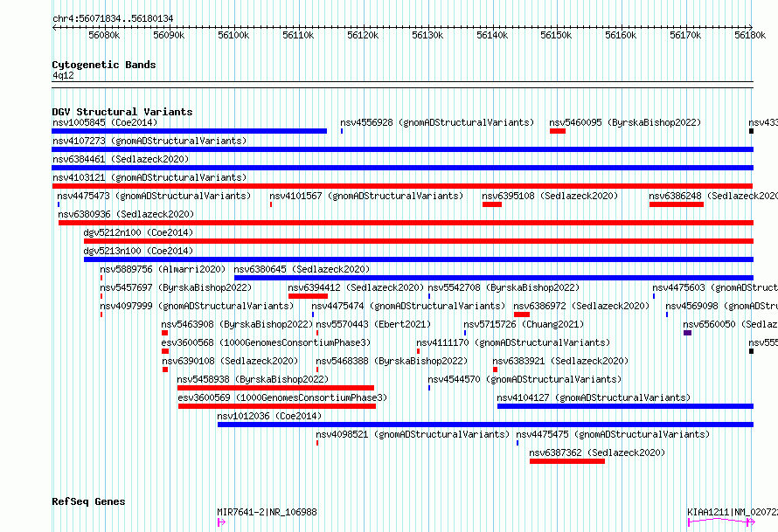This screenshot has width=778, height=532.
Task: Open nsv6394412 (Sedlazeck2020) label
Action: (356, 287)
